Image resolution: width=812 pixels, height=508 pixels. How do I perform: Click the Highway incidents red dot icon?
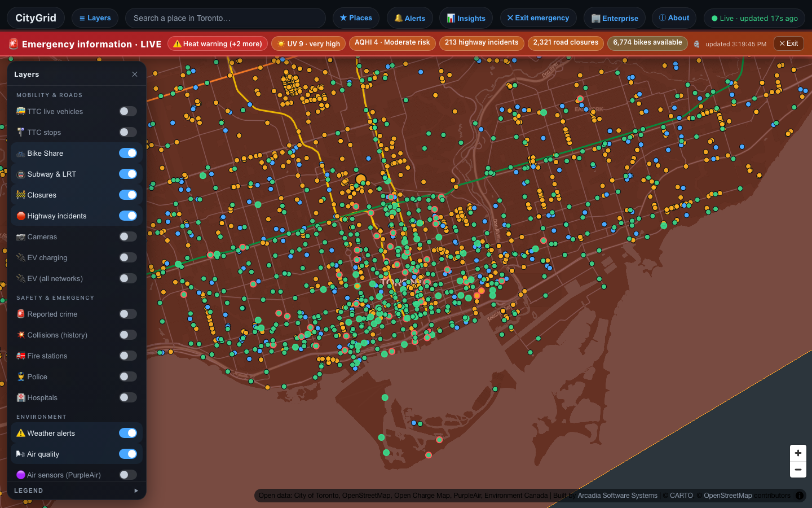(x=21, y=216)
